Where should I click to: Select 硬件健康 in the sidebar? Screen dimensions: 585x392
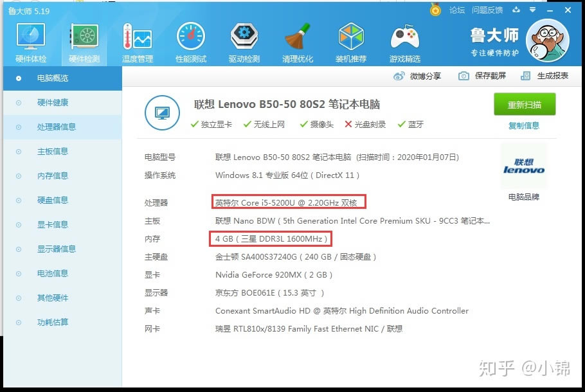pos(62,103)
